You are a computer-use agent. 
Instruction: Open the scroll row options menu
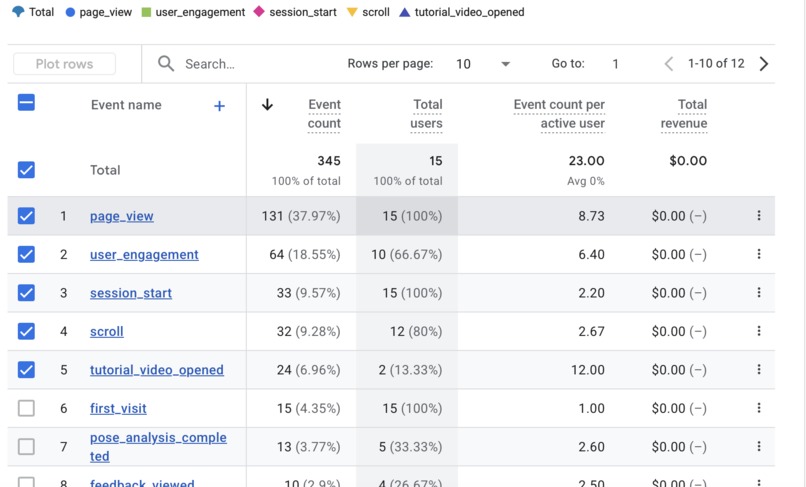pos(759,331)
